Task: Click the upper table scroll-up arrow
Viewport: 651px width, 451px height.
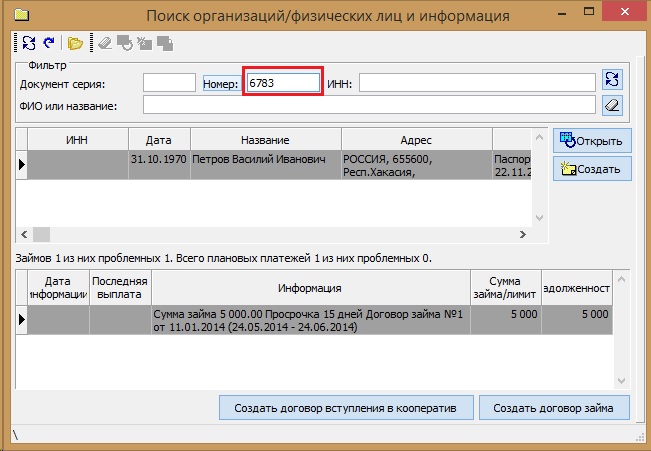Action: click(x=539, y=137)
